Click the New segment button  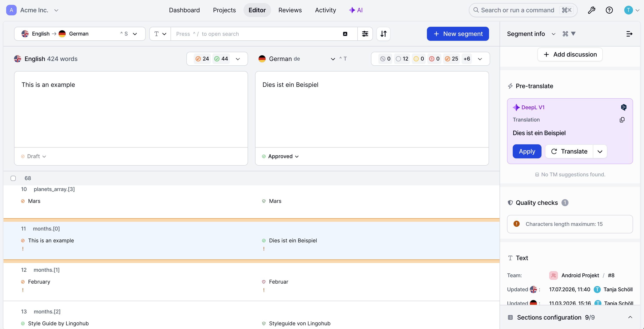pos(458,34)
